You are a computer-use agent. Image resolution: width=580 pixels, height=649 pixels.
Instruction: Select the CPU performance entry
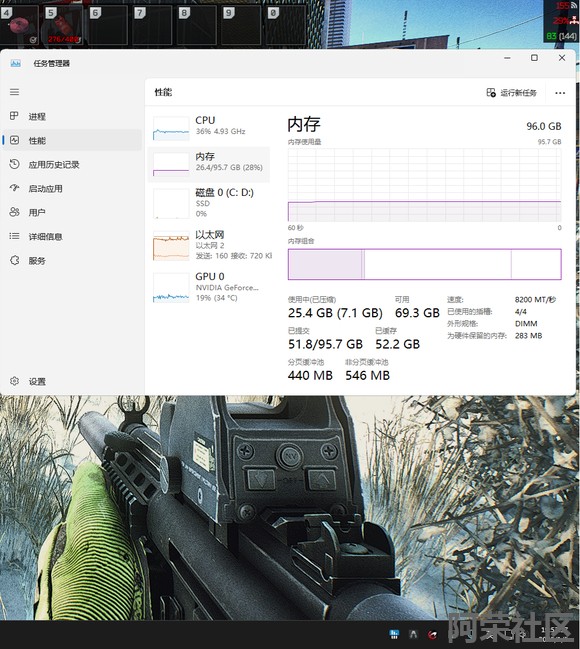209,127
